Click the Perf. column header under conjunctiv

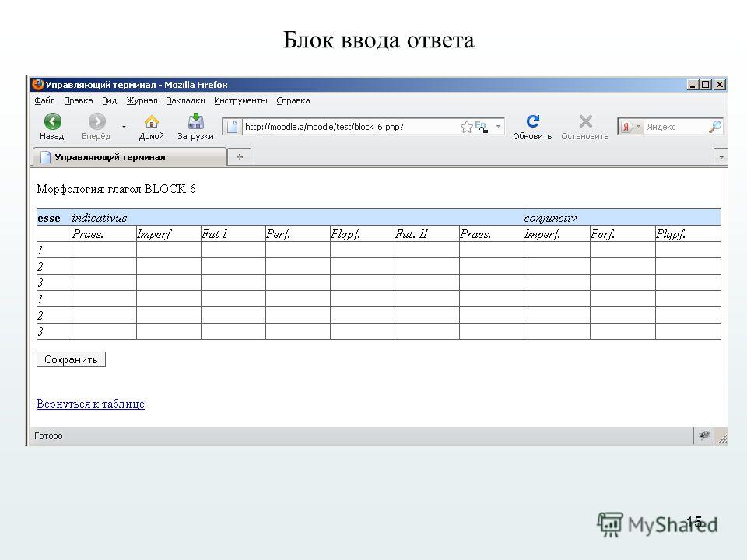tap(622, 233)
